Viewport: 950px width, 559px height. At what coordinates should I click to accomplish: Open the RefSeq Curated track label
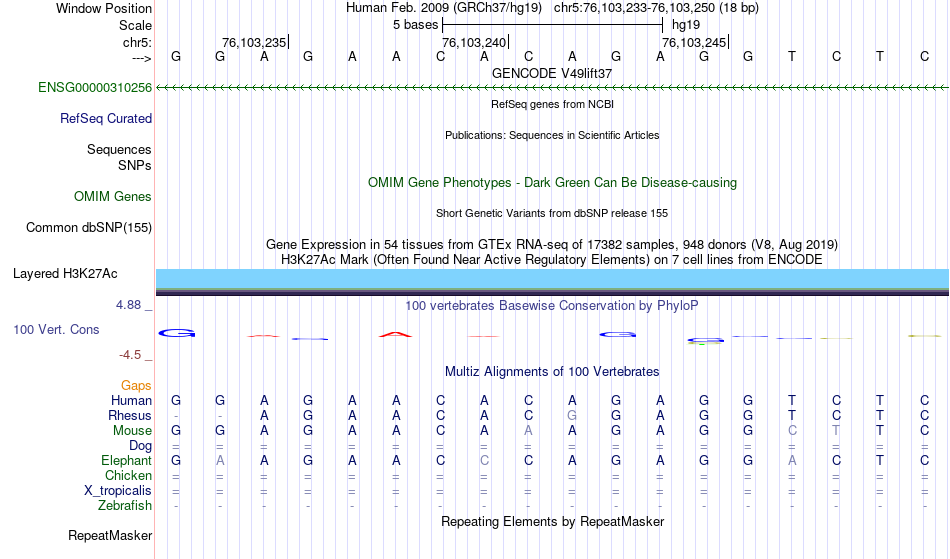[106, 118]
